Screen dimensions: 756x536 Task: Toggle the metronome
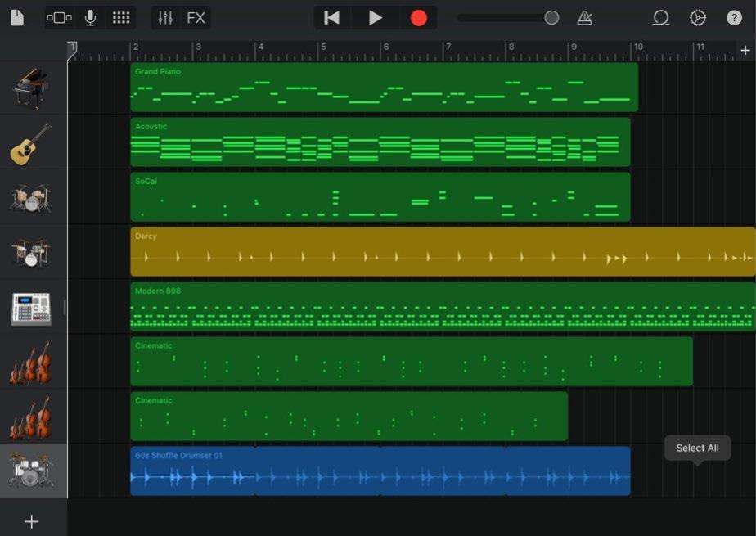coord(584,18)
